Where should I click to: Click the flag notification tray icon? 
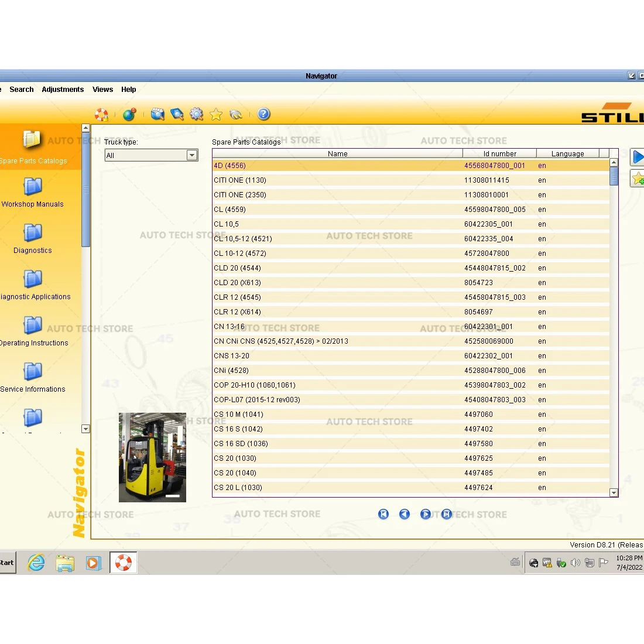tap(604, 563)
